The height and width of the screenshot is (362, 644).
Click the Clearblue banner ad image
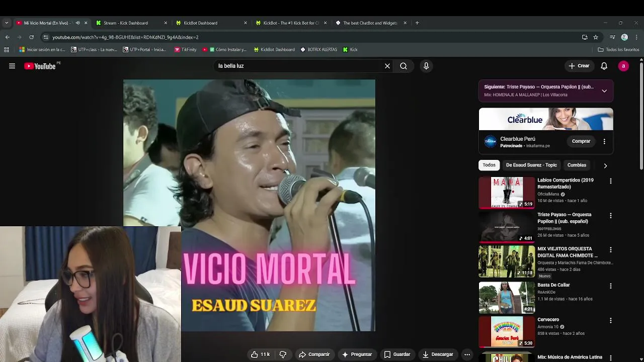(546, 119)
